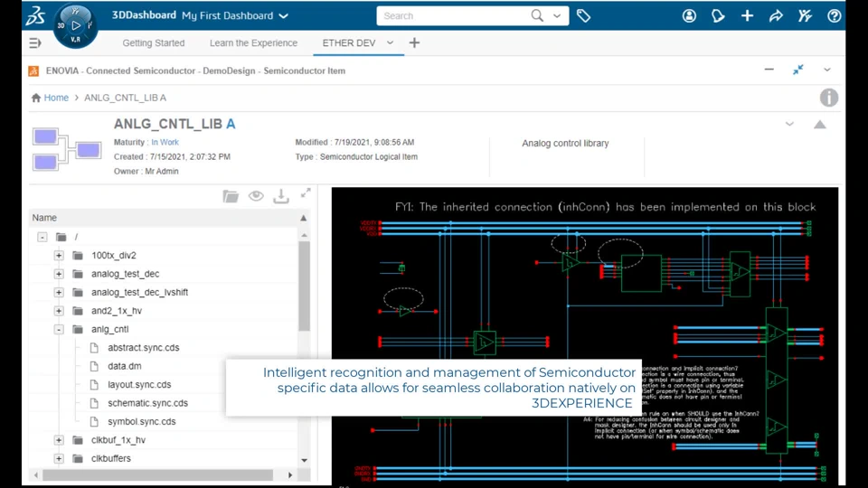The image size is (868, 488).
Task: Open the help question mark icon
Action: point(834,16)
